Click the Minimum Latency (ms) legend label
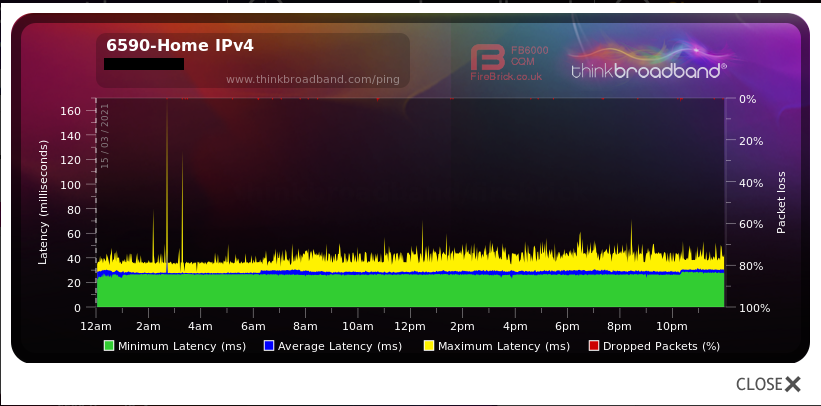Screen dimensions: 821x406 pos(182,346)
